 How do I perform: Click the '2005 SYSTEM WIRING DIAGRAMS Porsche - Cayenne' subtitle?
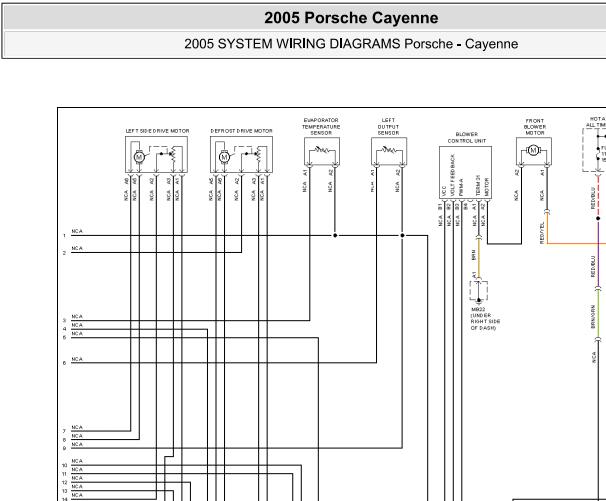[351, 44]
